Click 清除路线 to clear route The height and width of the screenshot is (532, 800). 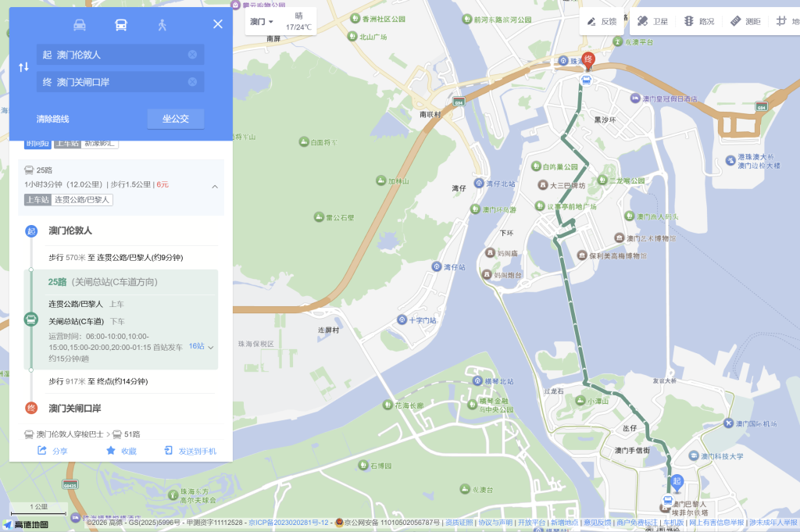click(x=52, y=119)
